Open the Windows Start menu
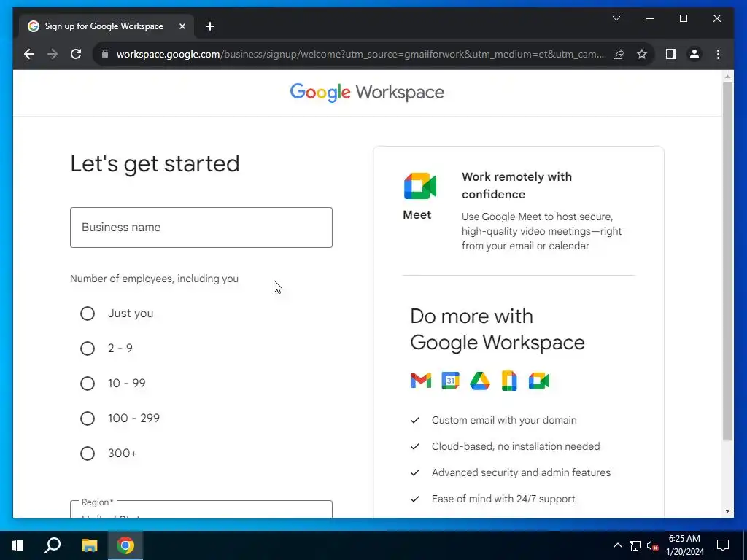Image resolution: width=747 pixels, height=560 pixels. coord(18,545)
